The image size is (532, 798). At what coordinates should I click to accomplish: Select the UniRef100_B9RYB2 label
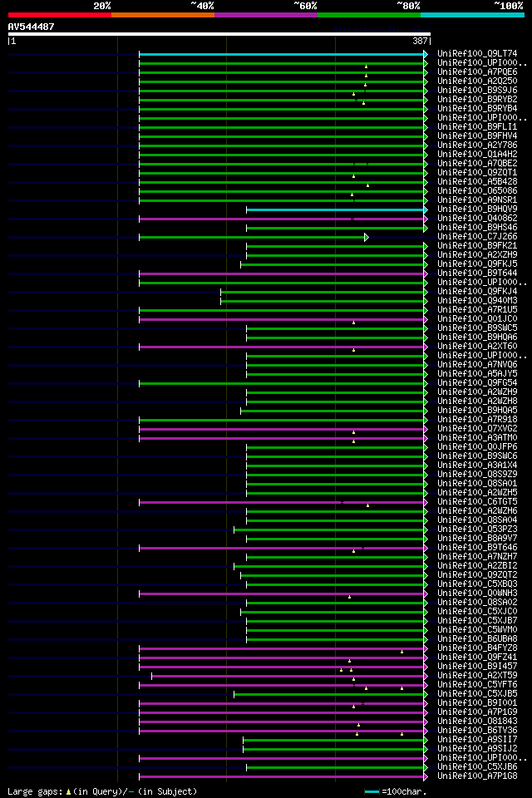coord(477,99)
